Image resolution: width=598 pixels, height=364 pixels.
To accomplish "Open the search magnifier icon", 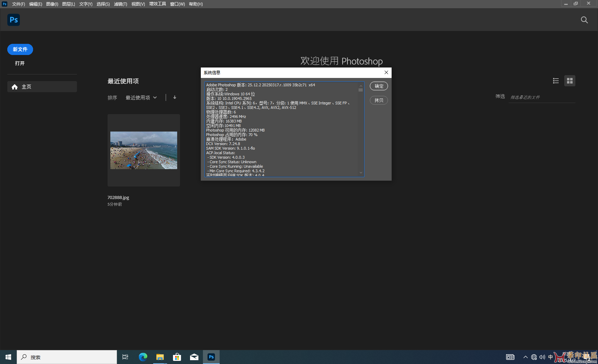I will click(x=584, y=20).
